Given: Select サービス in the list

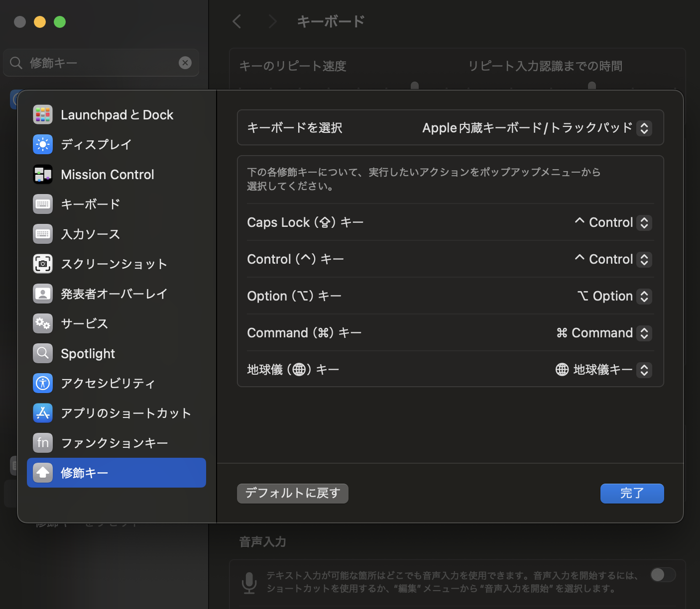Looking at the screenshot, I should (117, 323).
